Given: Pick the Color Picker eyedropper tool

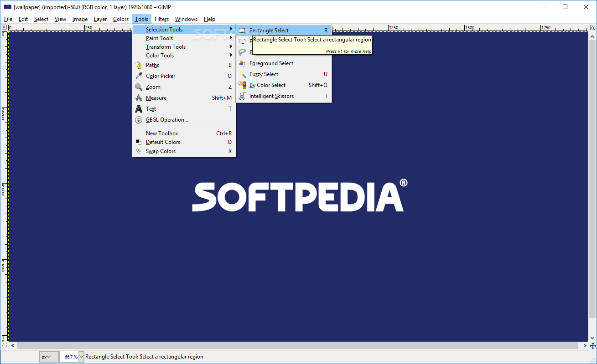Looking at the screenshot, I should click(184, 76).
